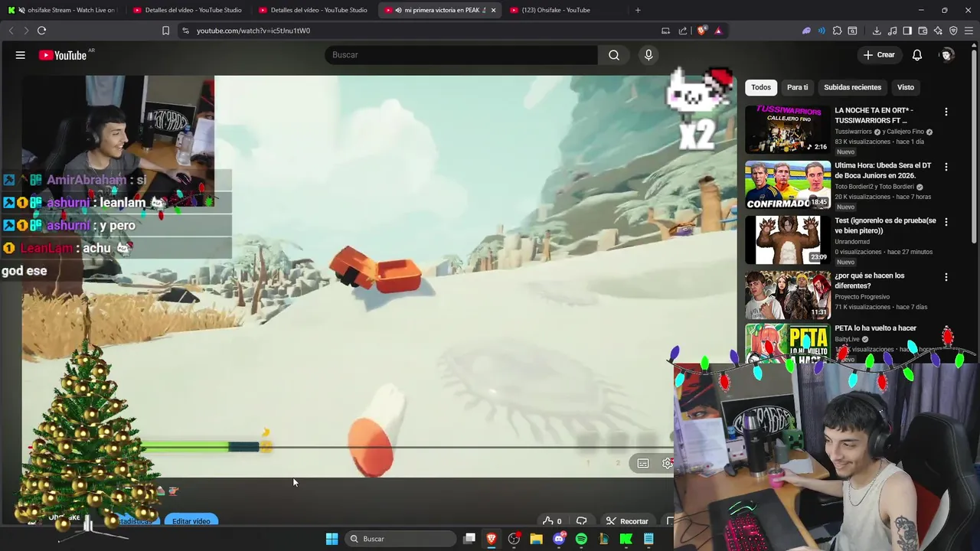Viewport: 980px width, 551px height.
Task: Open the purple ghost extension icon
Action: [806, 31]
